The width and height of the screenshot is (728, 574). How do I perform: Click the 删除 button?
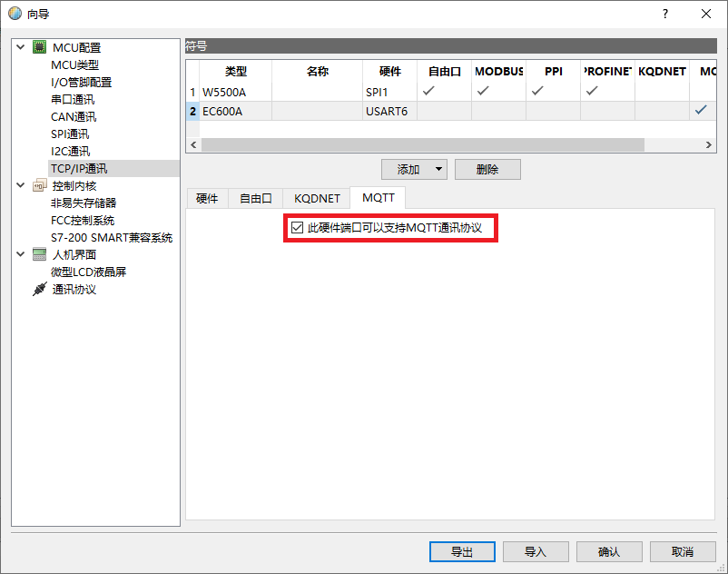[x=487, y=170]
